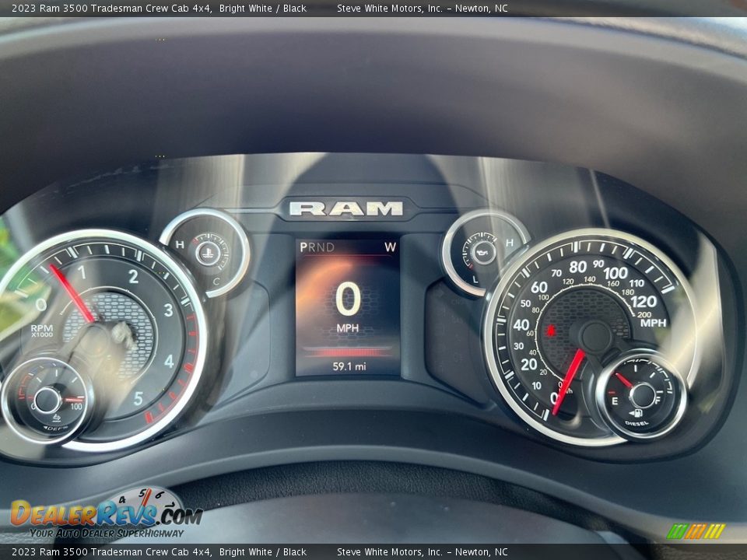Click the RAM logo badge
Viewport: 747px width, 560px height.
346,208
